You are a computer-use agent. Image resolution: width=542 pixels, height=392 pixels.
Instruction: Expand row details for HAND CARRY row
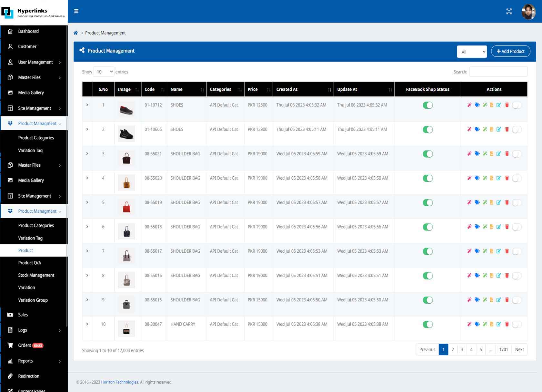[87, 324]
